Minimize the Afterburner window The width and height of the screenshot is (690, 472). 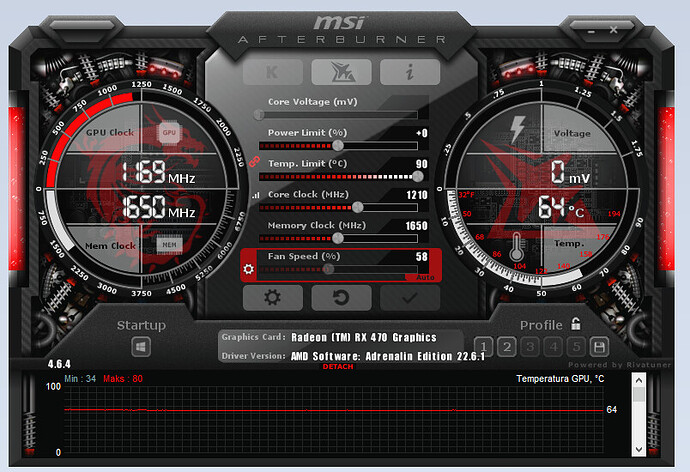tap(591, 32)
